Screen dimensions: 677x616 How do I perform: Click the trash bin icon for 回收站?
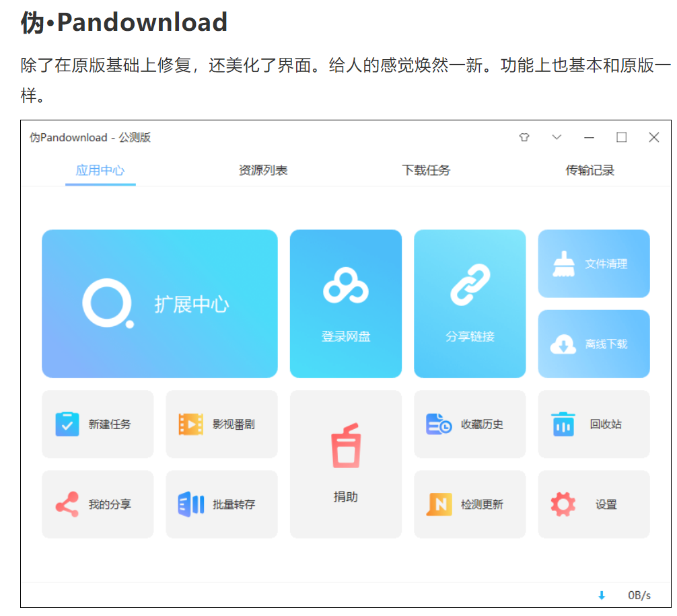click(x=563, y=424)
